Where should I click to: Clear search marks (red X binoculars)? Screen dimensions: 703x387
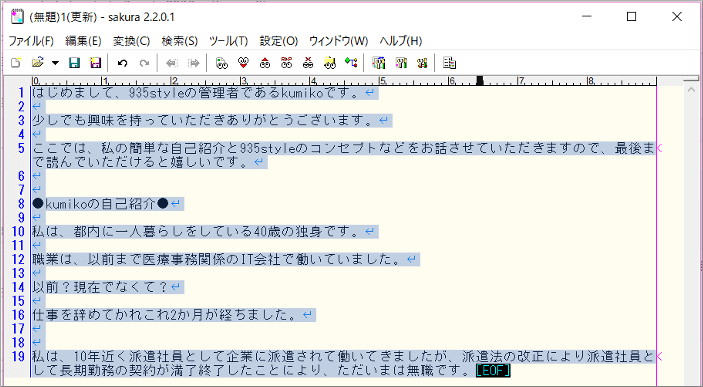[308, 63]
